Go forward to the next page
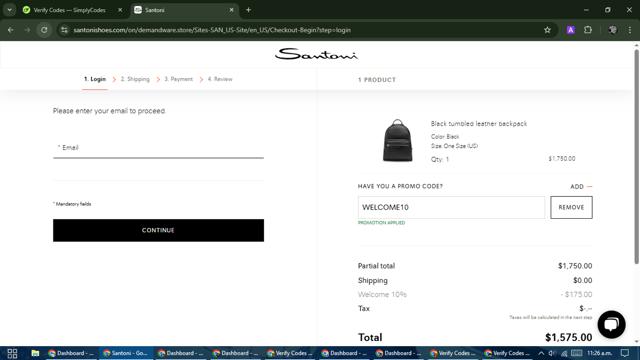This screenshot has width=640, height=360. click(27, 30)
